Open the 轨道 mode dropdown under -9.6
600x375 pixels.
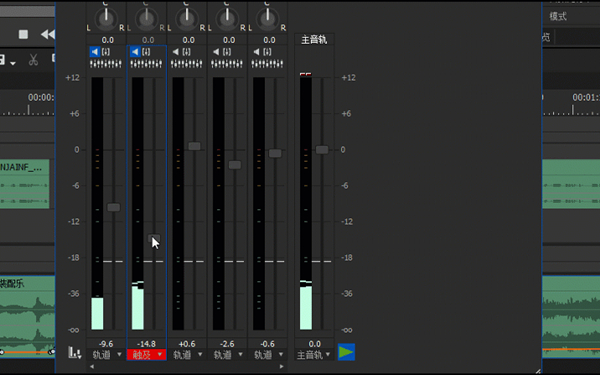pos(106,355)
